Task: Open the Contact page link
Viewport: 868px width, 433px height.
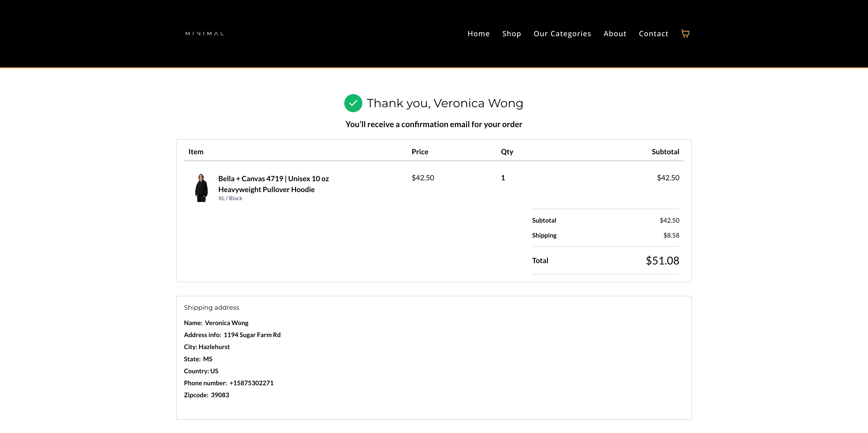Action: point(653,34)
